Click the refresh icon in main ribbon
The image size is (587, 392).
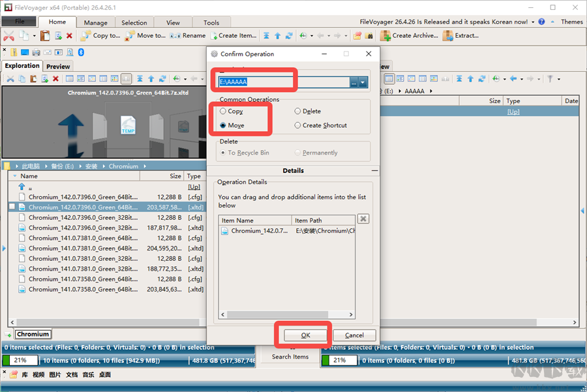coord(289,36)
